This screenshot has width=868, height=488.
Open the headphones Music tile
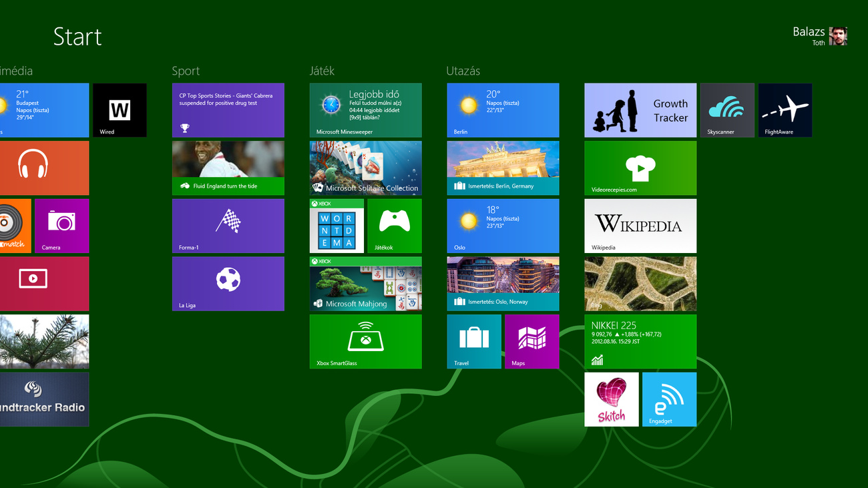click(44, 168)
